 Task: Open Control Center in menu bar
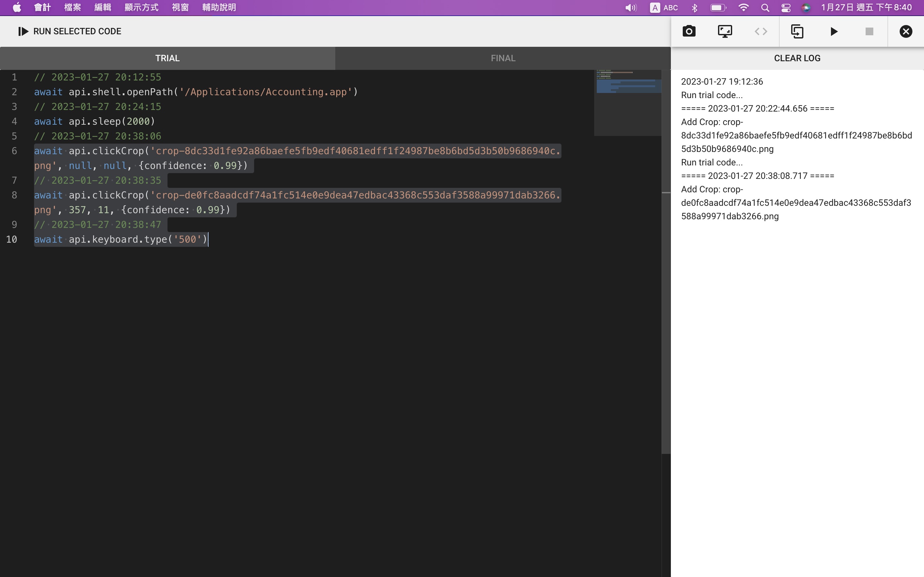(785, 8)
